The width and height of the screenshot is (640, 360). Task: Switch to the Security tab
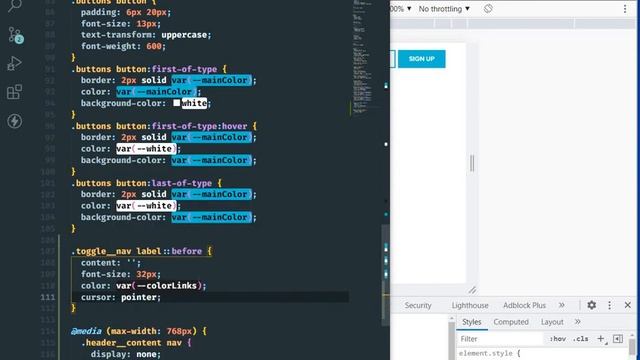tap(418, 305)
